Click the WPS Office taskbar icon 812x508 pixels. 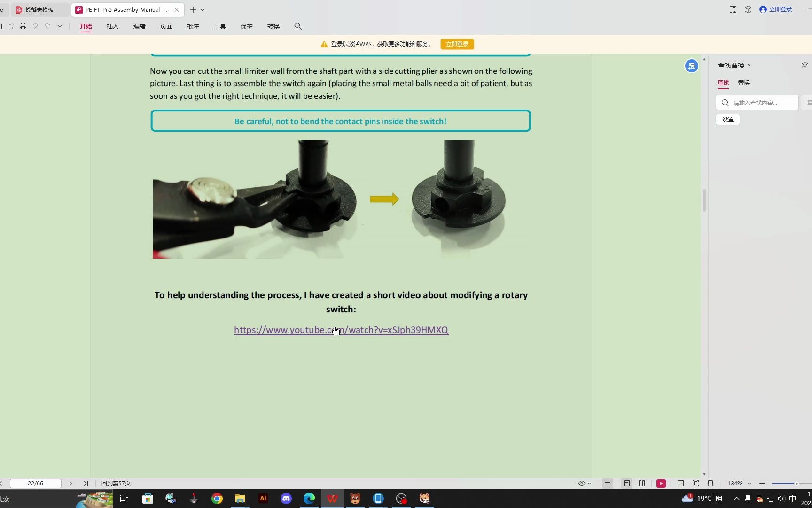(332, 499)
